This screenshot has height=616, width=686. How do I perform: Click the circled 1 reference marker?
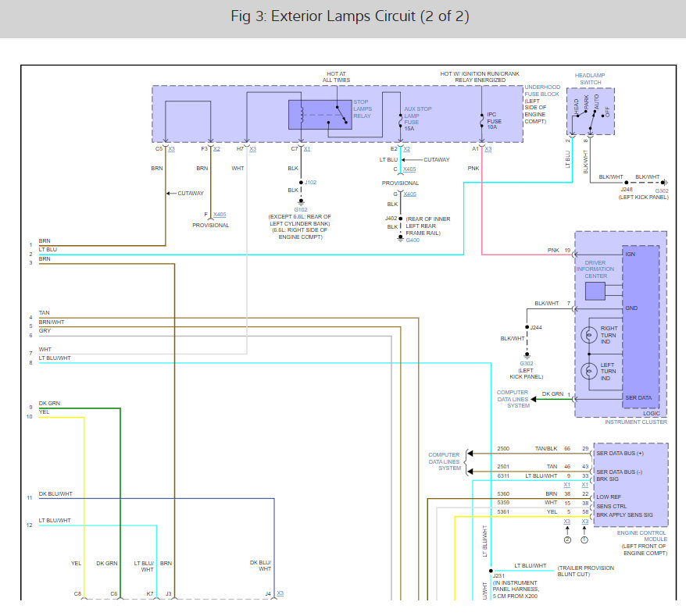[x=584, y=540]
